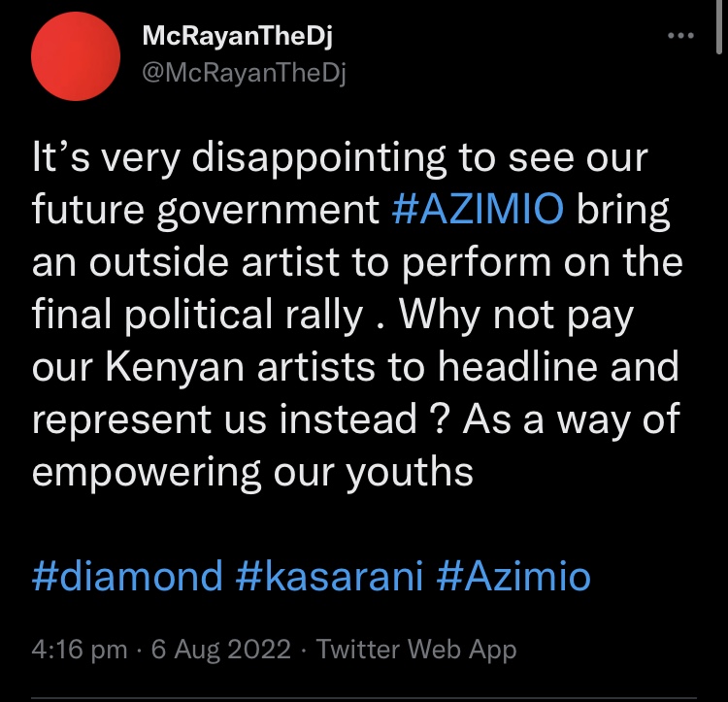
Task: Open the Twitter Web App source link
Action: click(416, 649)
